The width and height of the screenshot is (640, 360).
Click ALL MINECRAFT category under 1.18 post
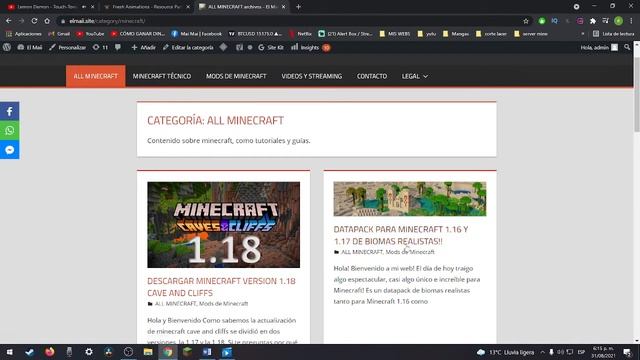coord(176,304)
